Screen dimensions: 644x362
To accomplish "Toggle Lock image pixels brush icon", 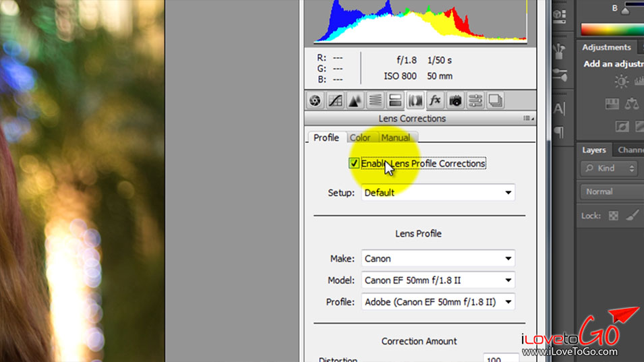I will 633,215.
